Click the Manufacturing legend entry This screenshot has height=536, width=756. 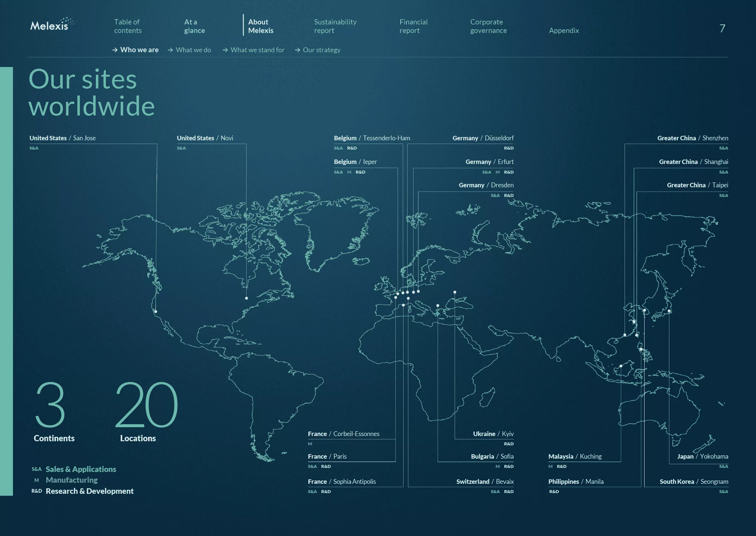(x=66, y=480)
